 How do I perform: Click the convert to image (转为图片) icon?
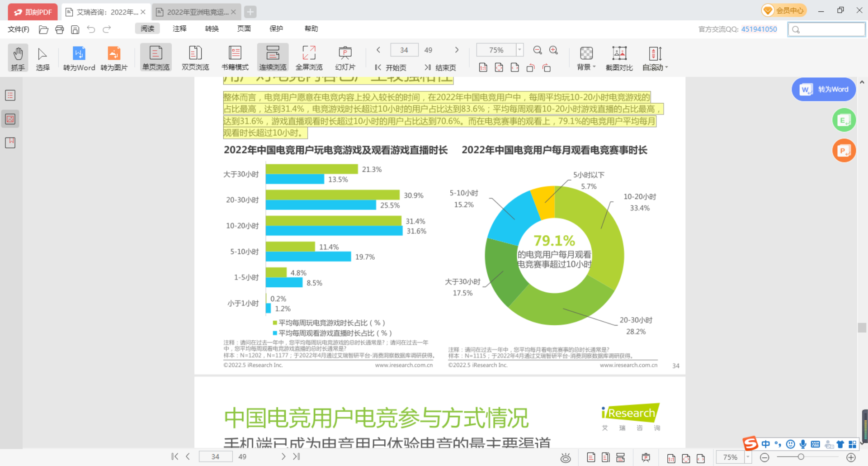114,58
